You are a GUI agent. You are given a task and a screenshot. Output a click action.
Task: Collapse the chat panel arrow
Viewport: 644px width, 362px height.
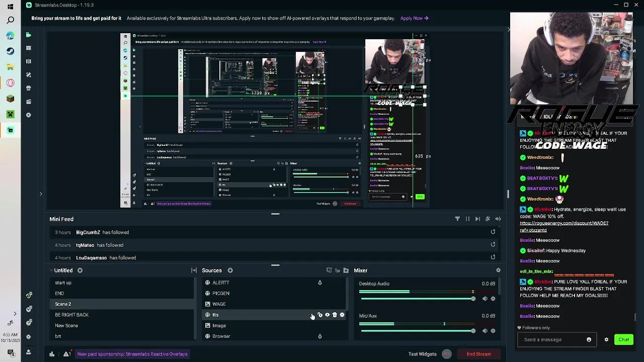point(508,29)
